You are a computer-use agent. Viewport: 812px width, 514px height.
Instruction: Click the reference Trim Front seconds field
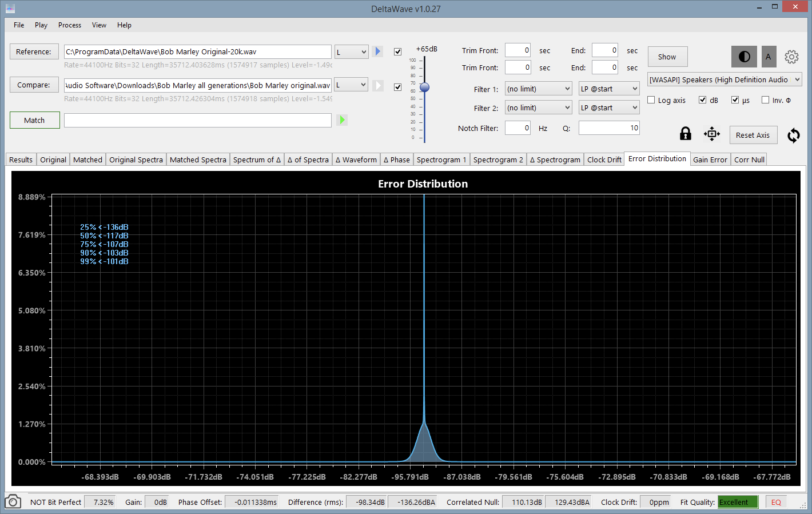click(518, 50)
